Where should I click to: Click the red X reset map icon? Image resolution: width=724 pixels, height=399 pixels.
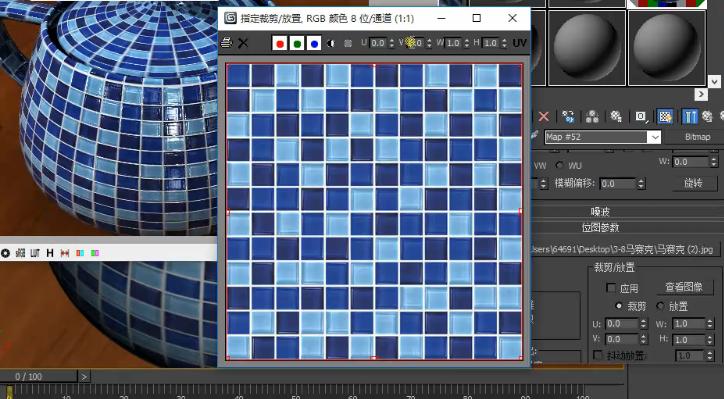point(544,116)
